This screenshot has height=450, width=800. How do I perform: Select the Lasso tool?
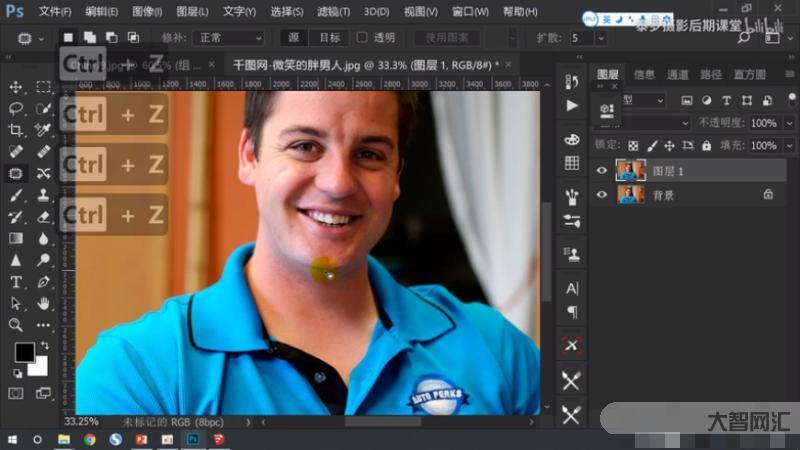(x=17, y=108)
